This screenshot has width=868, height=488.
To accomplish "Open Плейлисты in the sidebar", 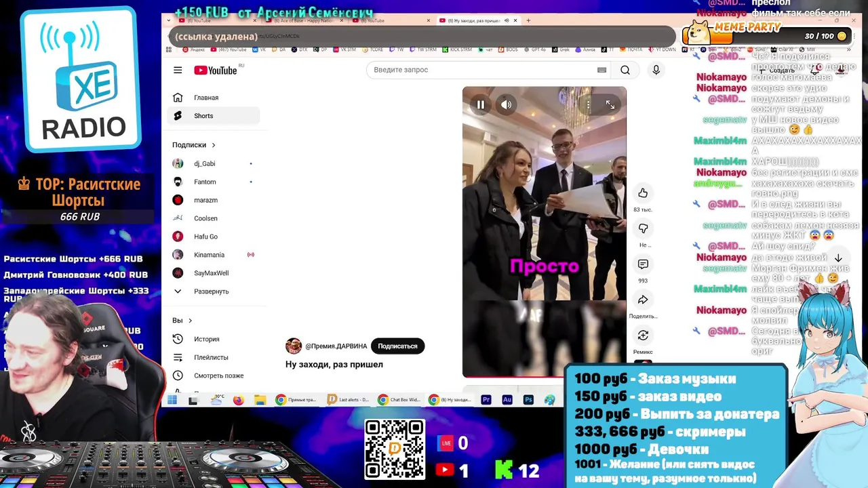I will pyautogui.click(x=214, y=357).
